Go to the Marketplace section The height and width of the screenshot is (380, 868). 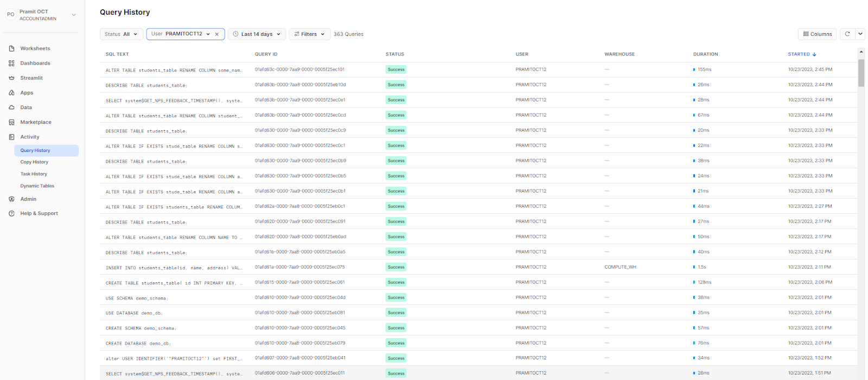[36, 122]
